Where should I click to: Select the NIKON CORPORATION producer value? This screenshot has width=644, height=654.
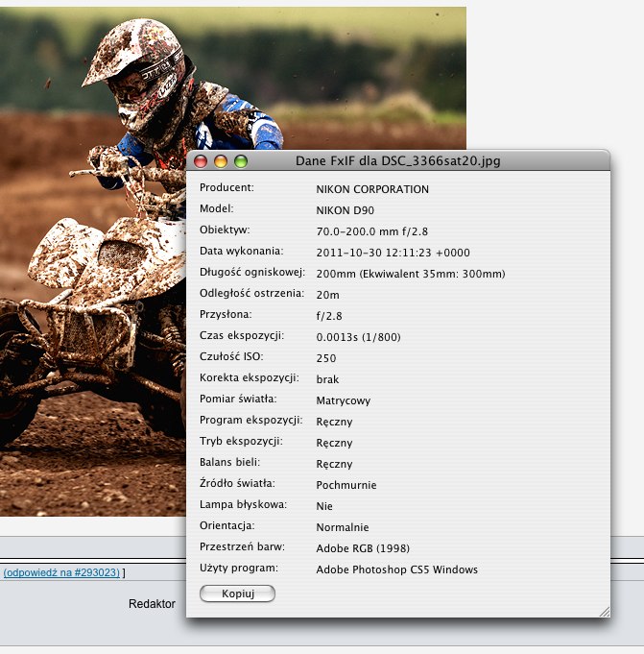[x=372, y=189]
